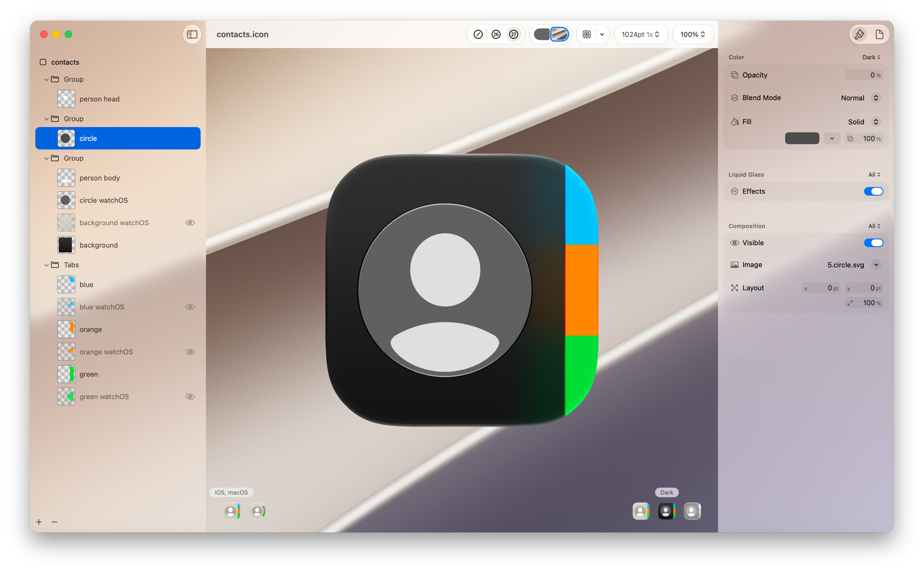Click the iOS, macOS platform label

[231, 492]
